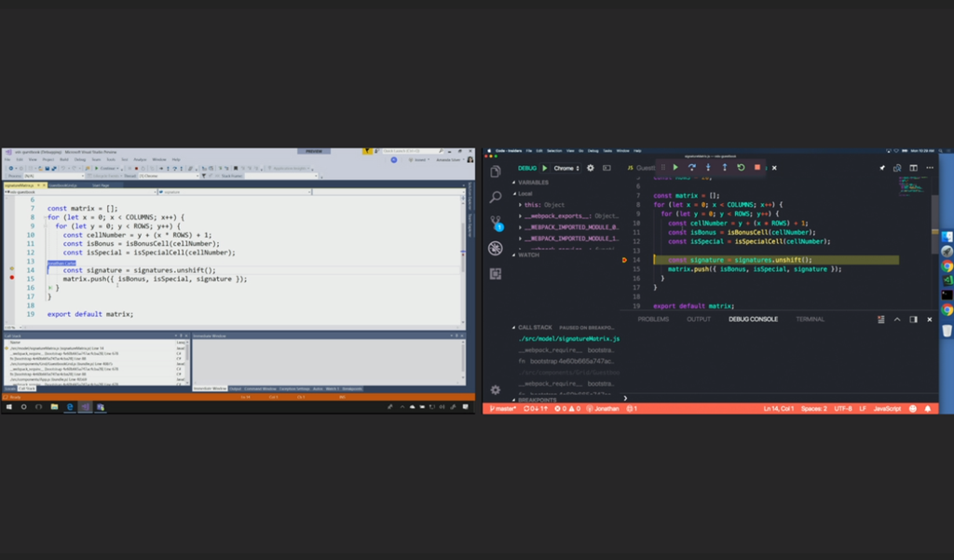Toggle the red breakpoint on line 15
The image size is (954, 560).
(11, 279)
